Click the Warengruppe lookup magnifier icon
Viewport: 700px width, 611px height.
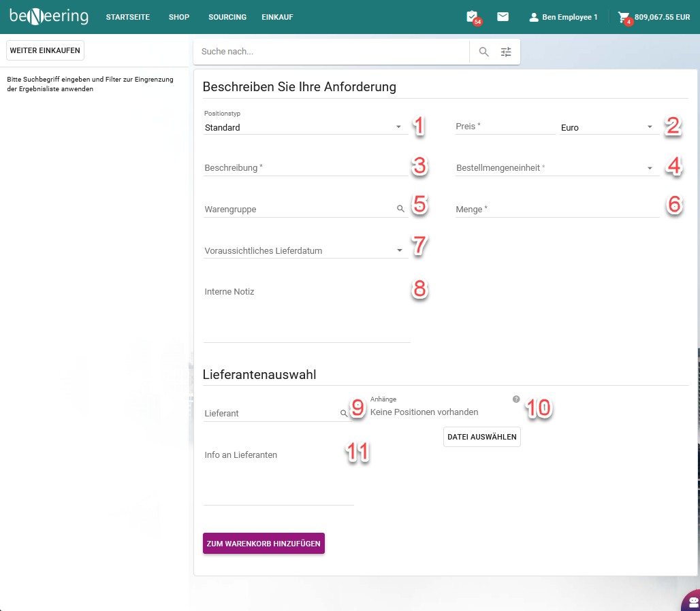[x=400, y=210]
